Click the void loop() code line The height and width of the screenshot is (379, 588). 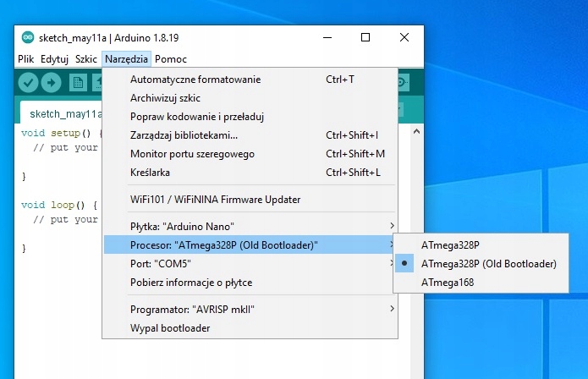click(x=59, y=205)
